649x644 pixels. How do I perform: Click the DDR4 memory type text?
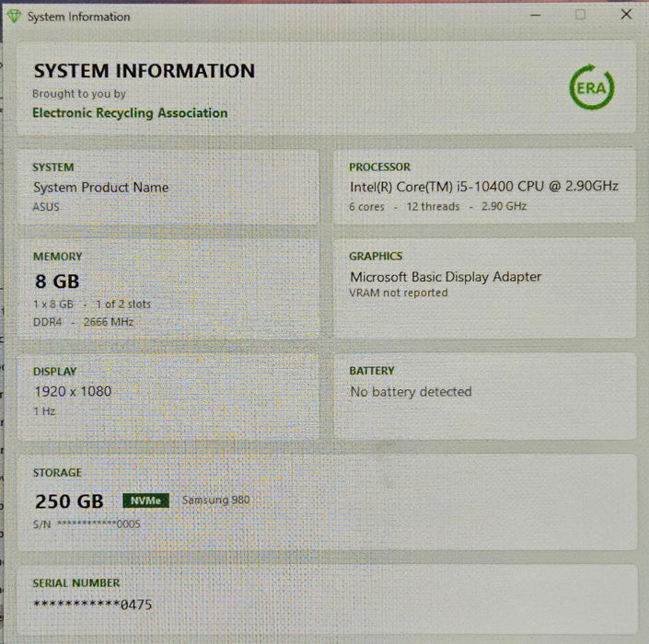(x=48, y=322)
